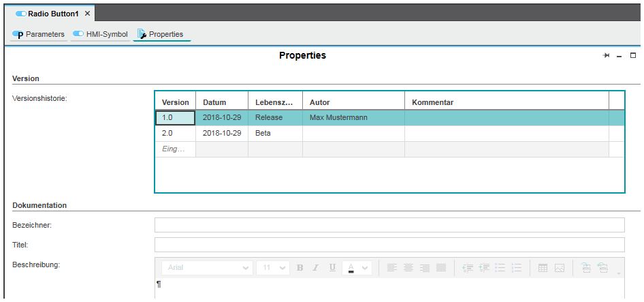Expand the editor toolbar overflow arrow

tap(619, 274)
